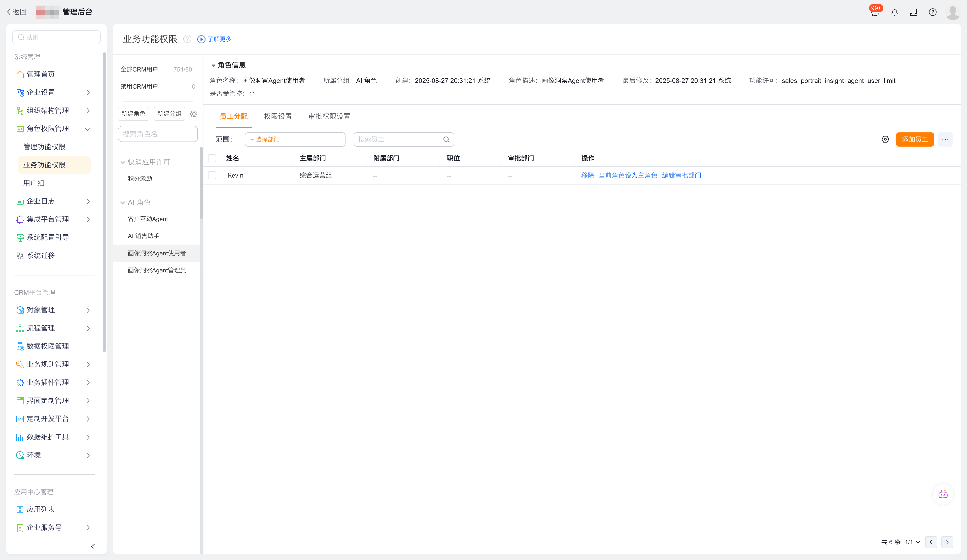Open the floating AI robot assistant icon
Screen dimensions: 967x560
point(943,494)
